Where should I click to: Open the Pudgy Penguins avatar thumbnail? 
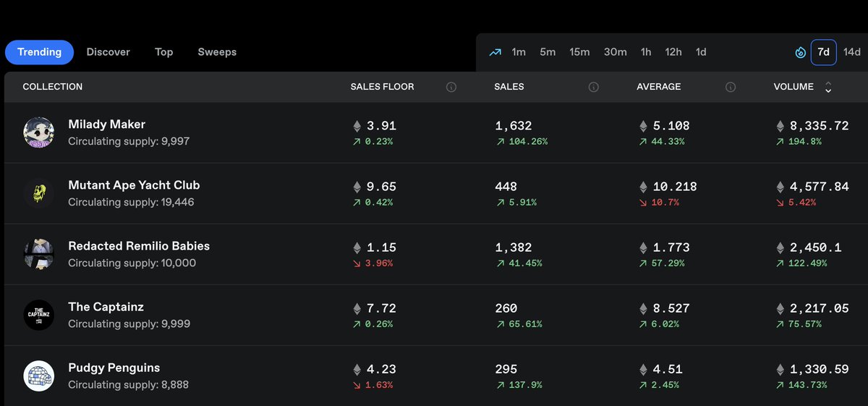click(39, 376)
